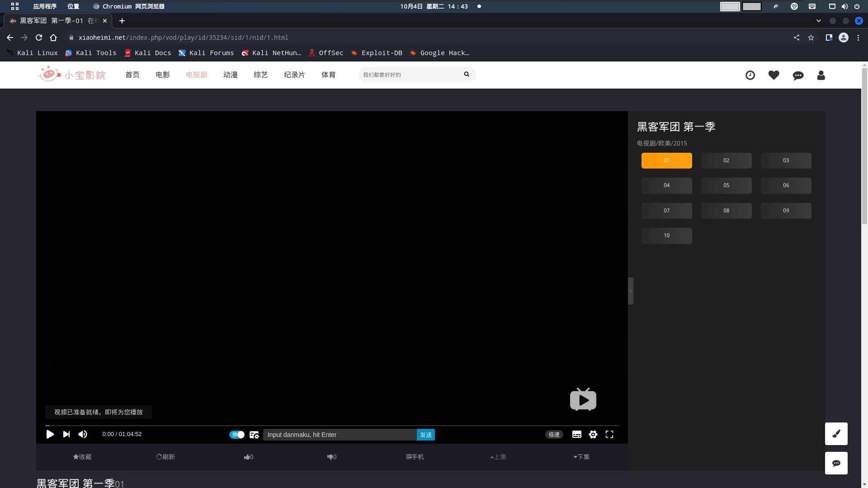868x488 pixels.
Task: Open 手机 QR code option
Action: (x=415, y=457)
